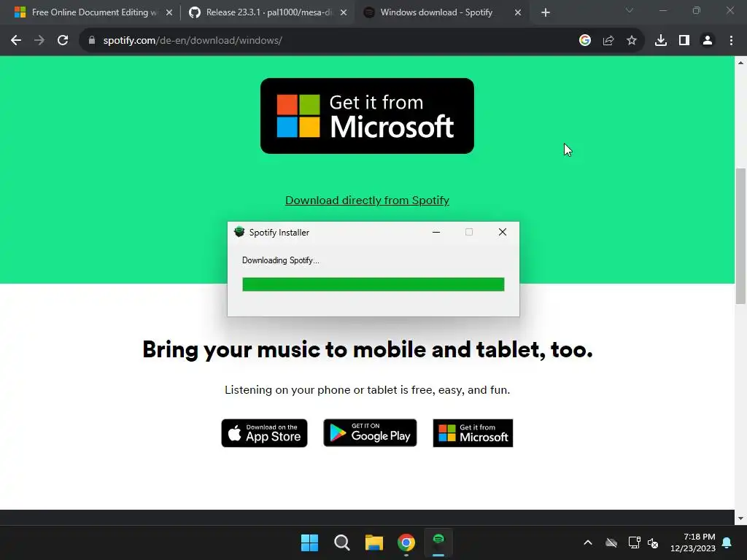Go back to previous page
The width and height of the screenshot is (747, 560).
tap(16, 41)
